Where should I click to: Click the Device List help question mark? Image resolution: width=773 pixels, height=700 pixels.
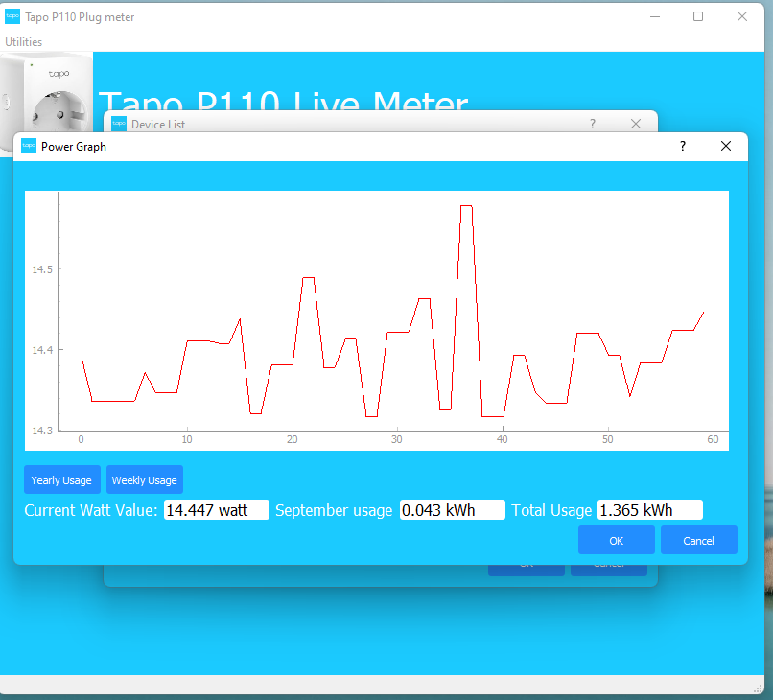593,124
